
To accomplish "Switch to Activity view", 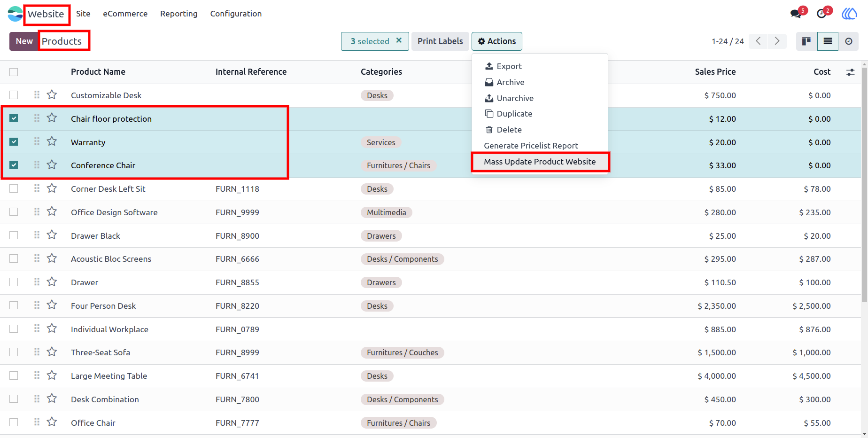I will click(848, 41).
